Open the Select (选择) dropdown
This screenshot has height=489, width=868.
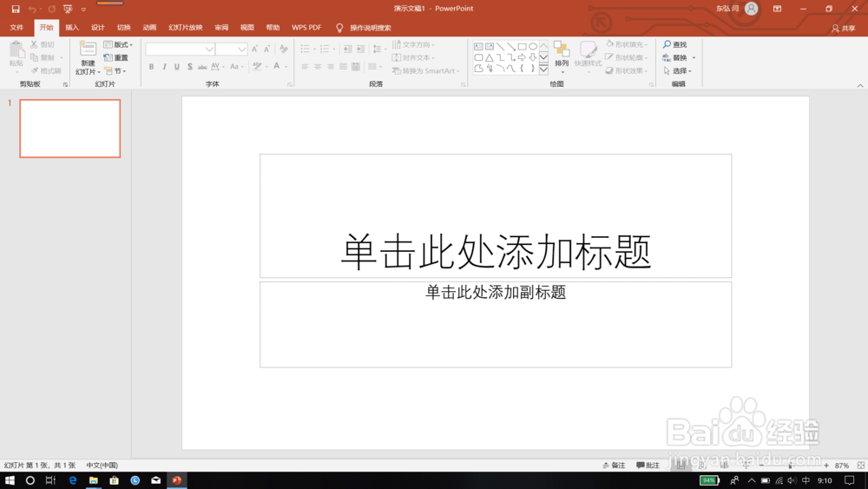click(x=678, y=71)
